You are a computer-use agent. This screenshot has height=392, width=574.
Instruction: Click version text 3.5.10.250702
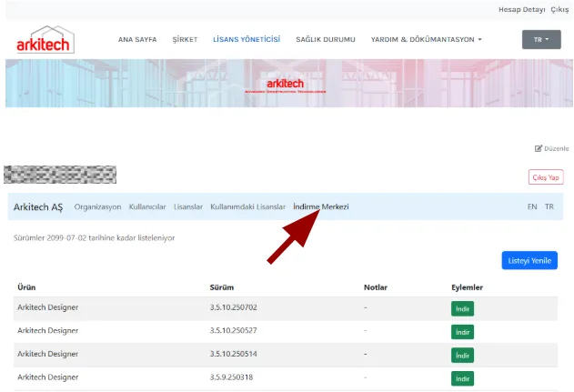[x=234, y=307]
